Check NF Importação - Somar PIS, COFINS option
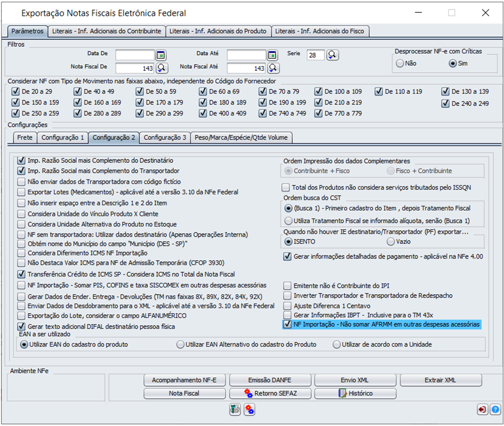This screenshot has width=504, height=426. (21, 285)
